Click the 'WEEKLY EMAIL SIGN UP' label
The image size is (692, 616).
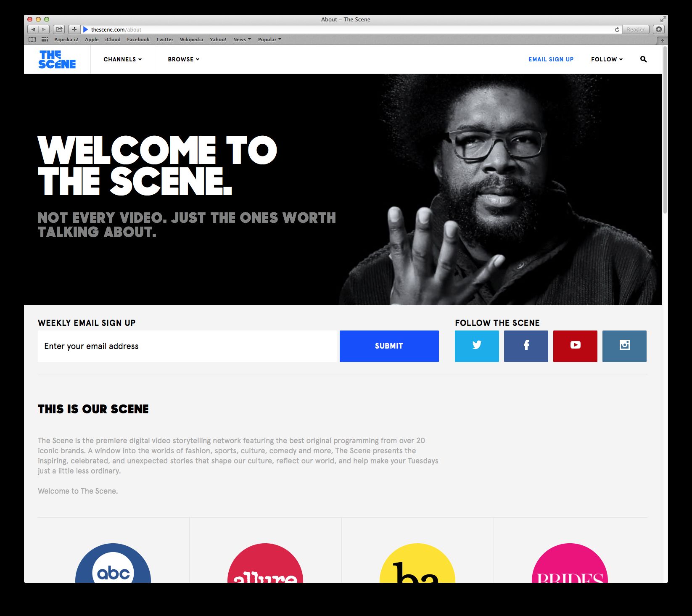87,323
